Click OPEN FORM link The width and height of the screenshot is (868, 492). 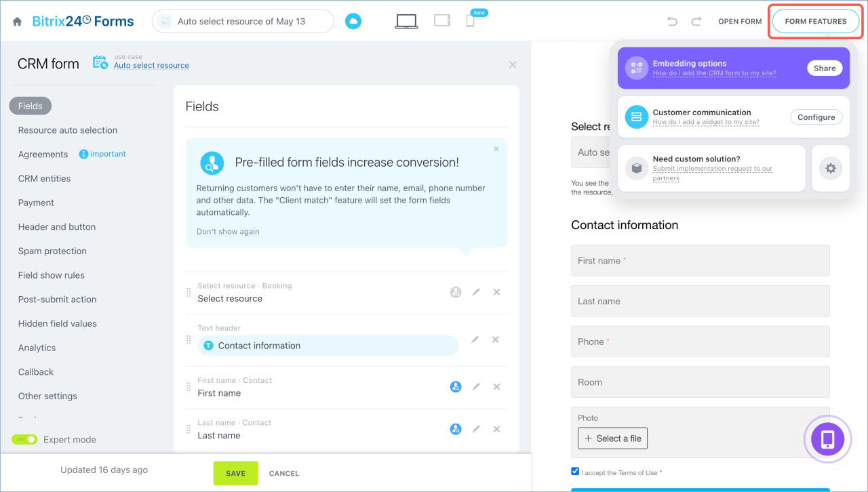click(x=740, y=22)
